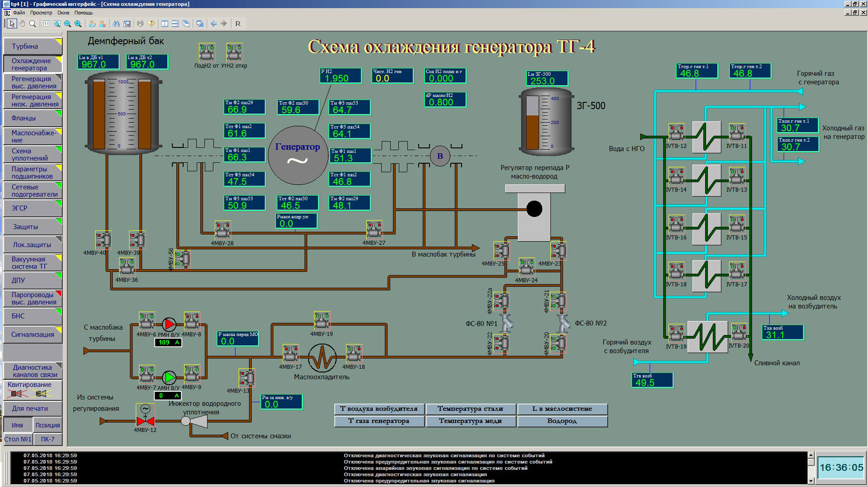Click the green АМН В/У pump

[169, 377]
